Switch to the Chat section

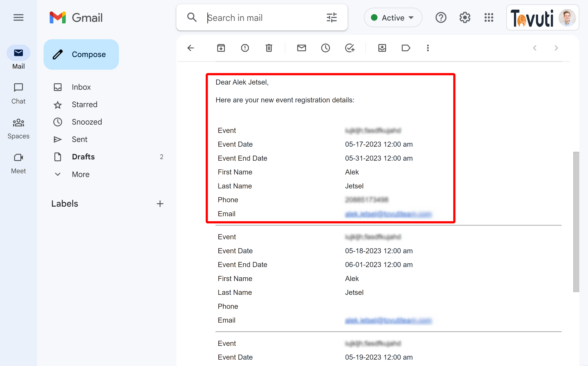coord(18,94)
